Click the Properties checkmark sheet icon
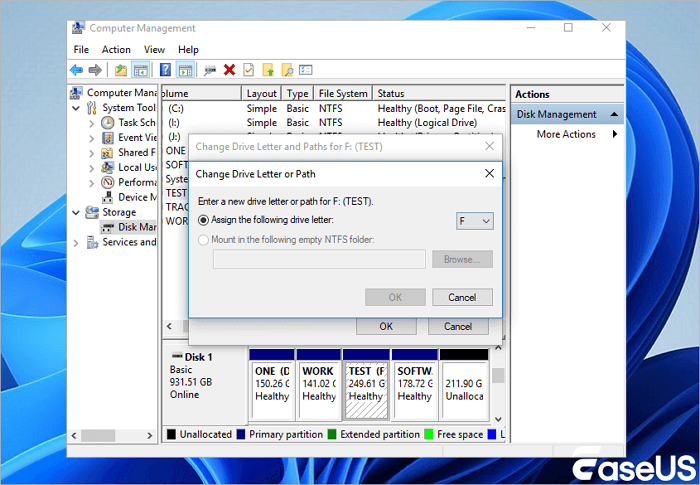This screenshot has width=700, height=485. 249,70
